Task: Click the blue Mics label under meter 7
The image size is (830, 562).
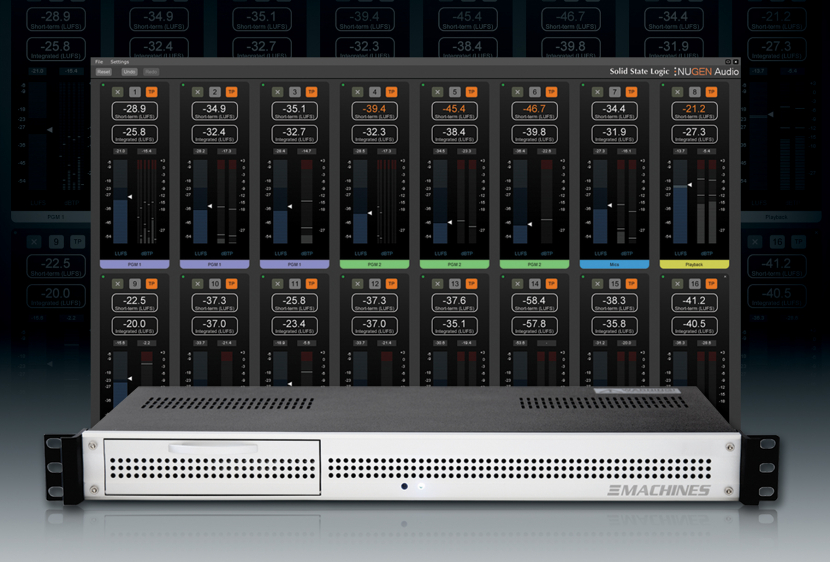Action: click(x=614, y=264)
